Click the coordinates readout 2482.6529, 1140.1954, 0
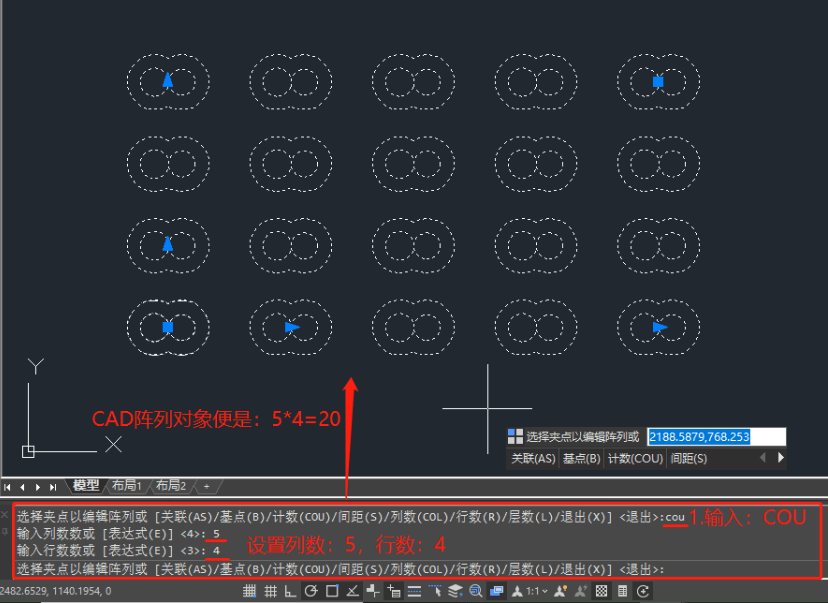Image resolution: width=828 pixels, height=603 pixels. coord(56,591)
